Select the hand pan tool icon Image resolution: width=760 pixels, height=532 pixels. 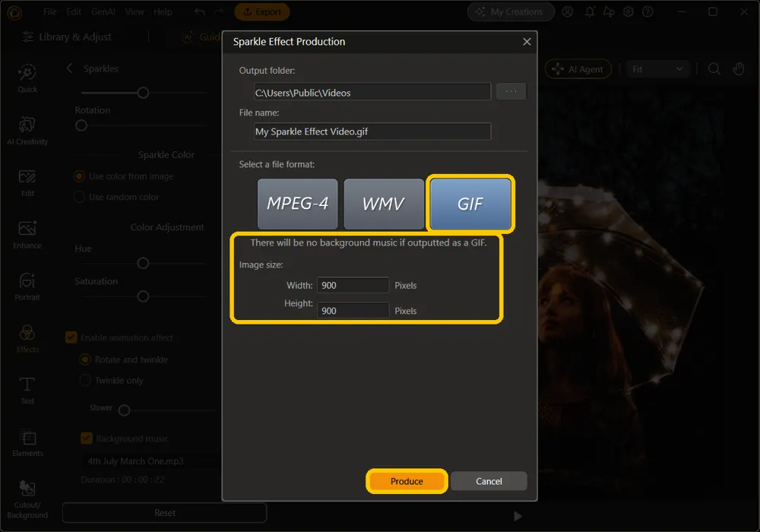[x=739, y=69]
